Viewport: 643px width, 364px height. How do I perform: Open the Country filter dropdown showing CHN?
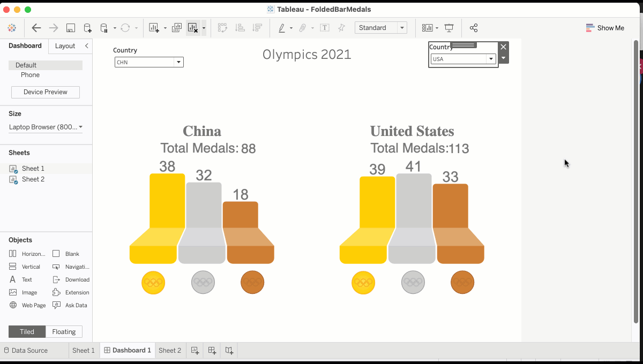[x=178, y=62]
